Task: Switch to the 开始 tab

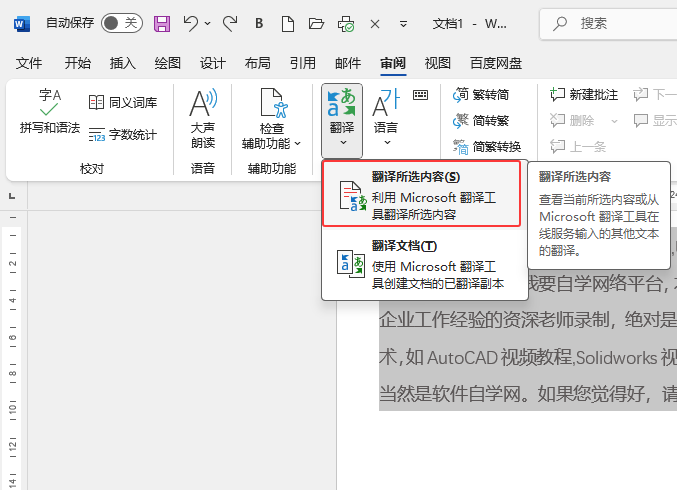Action: tap(78, 63)
